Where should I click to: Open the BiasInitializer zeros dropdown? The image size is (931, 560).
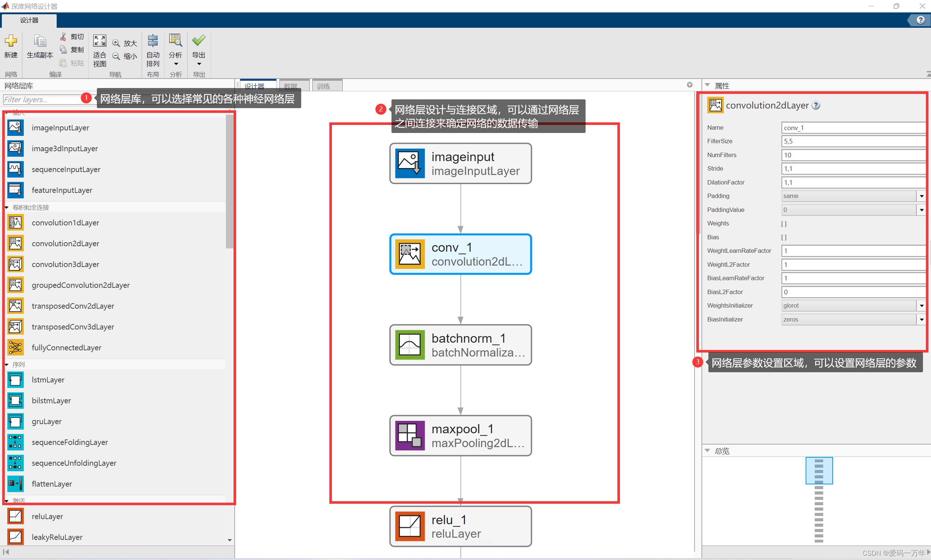pyautogui.click(x=921, y=320)
